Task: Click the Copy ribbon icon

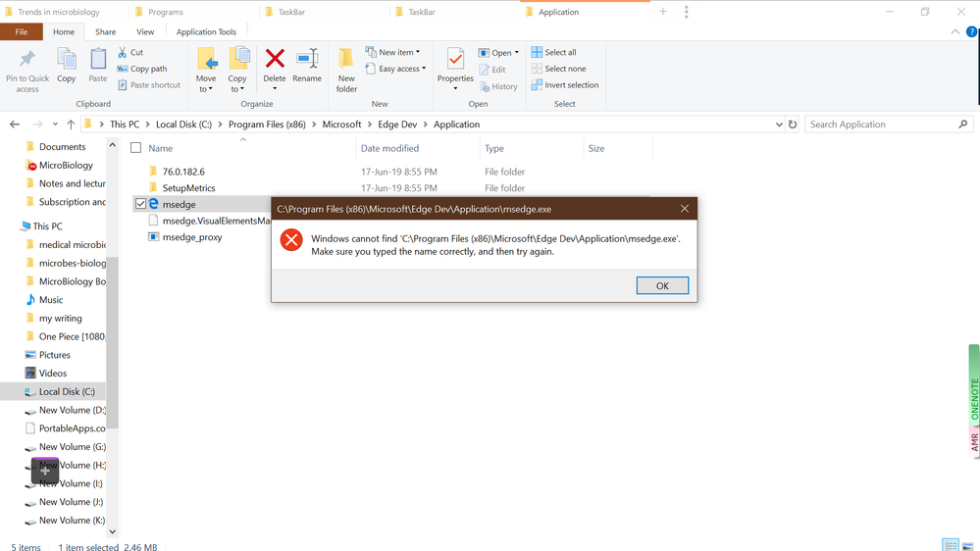Action: pos(67,60)
